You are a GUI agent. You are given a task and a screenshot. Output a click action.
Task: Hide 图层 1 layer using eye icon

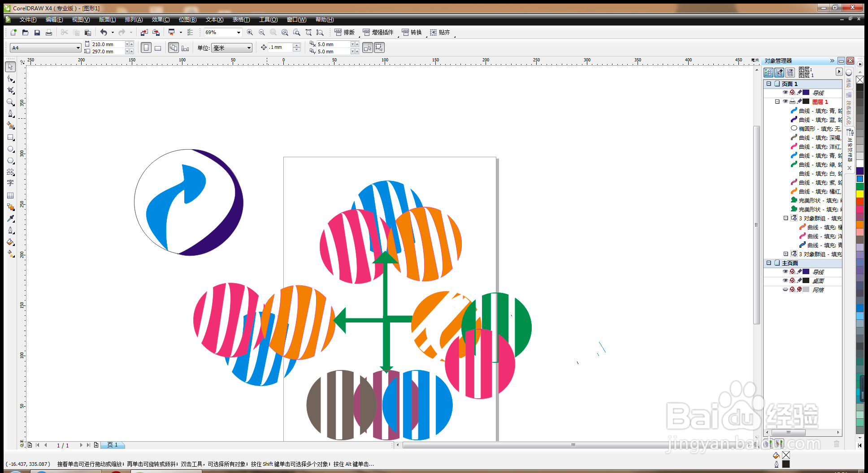[786, 102]
